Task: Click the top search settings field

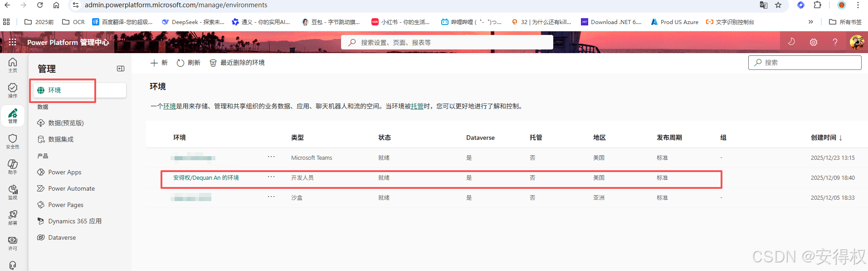Action: tap(447, 42)
